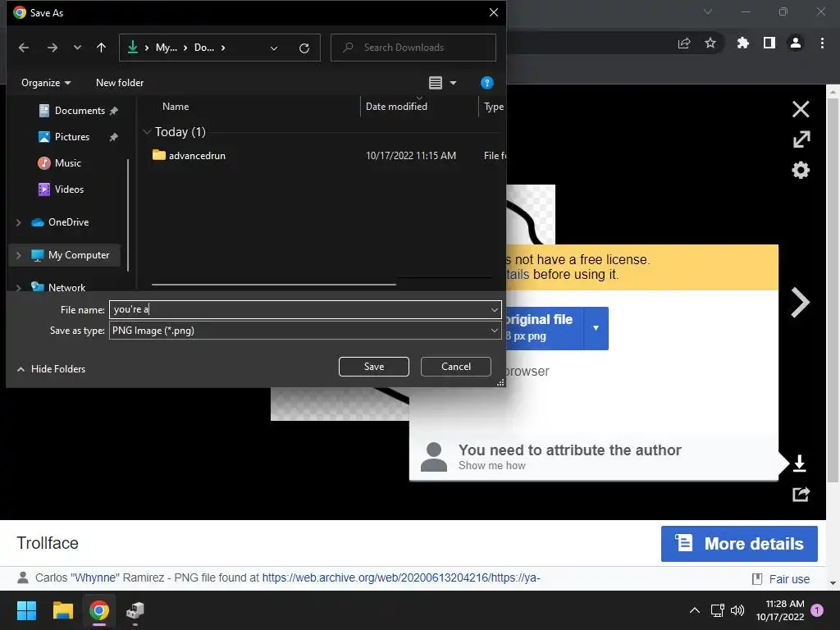Click the More details button
Screen dimensions: 840x630
tap(739, 544)
